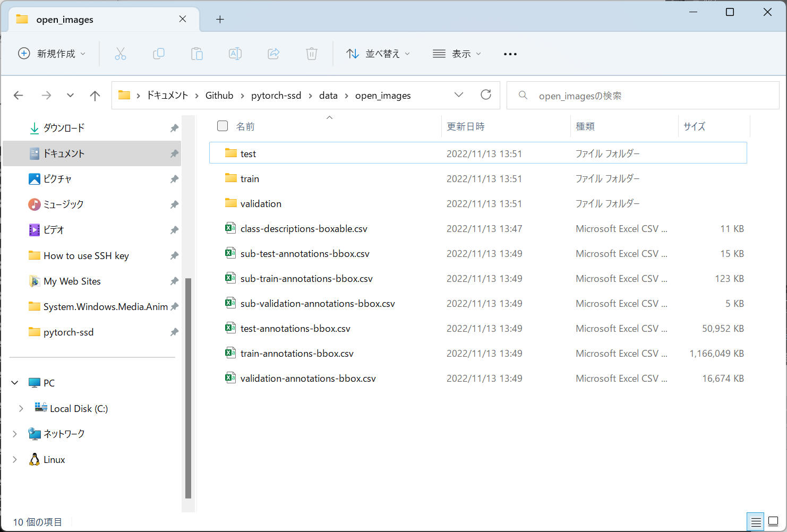Click the 1,166,049 KB size cell

(716, 353)
